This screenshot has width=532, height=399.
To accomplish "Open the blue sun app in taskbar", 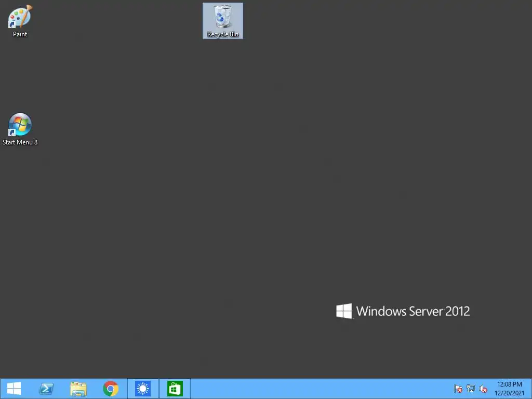I will pos(143,389).
